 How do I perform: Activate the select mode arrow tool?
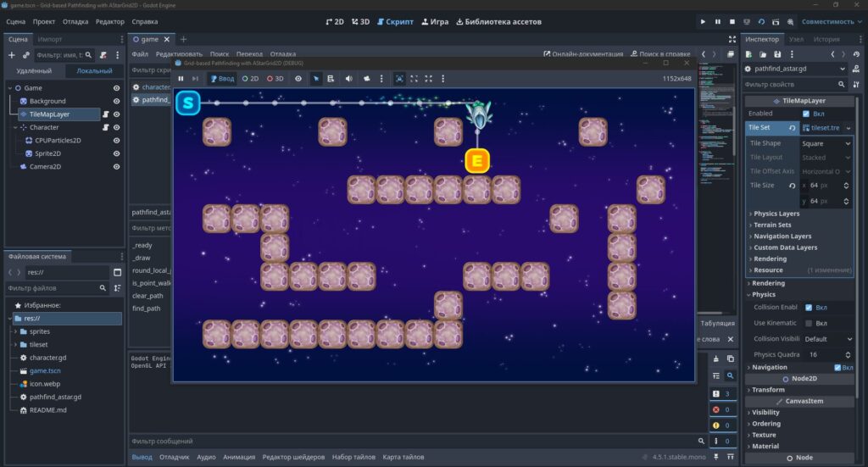click(315, 79)
